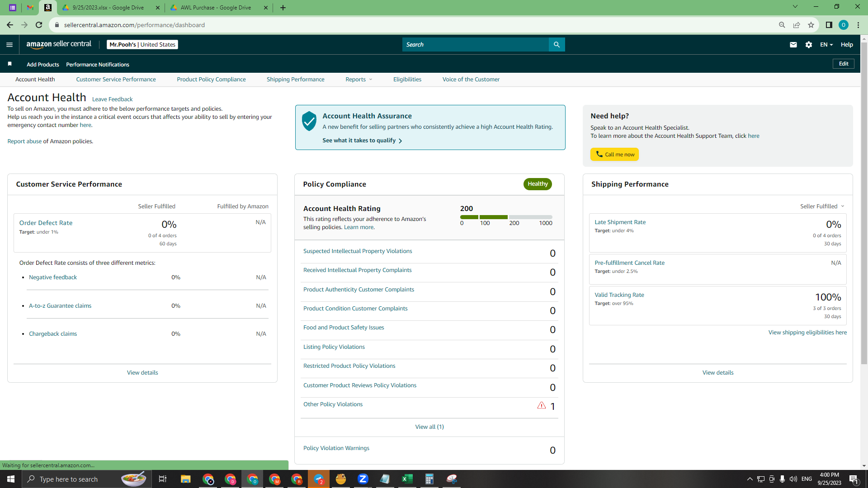Open Calculator from the taskbar
868x488 pixels.
coord(429,479)
